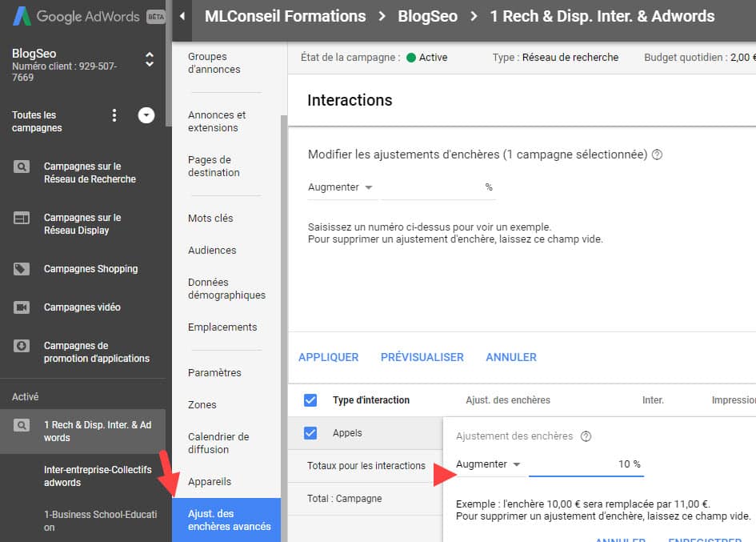Click the Display network campaigns icon
This screenshot has height=542, width=756.
[22, 218]
